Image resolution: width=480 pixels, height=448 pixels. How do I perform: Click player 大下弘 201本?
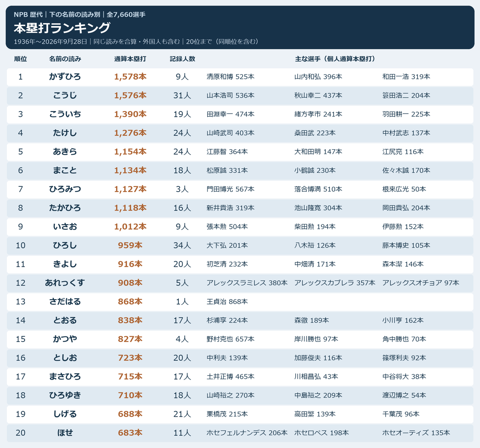tap(227, 246)
